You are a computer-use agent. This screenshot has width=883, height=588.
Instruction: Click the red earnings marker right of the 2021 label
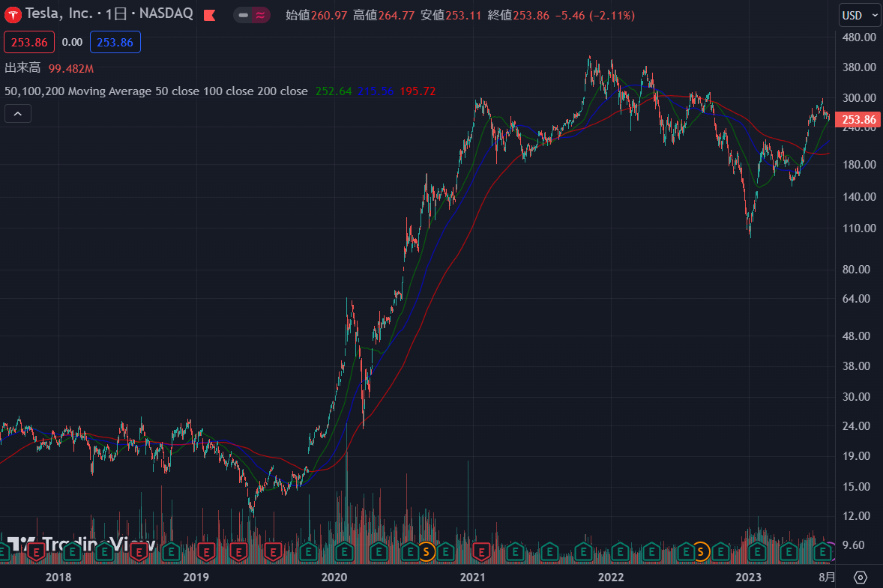click(x=481, y=552)
